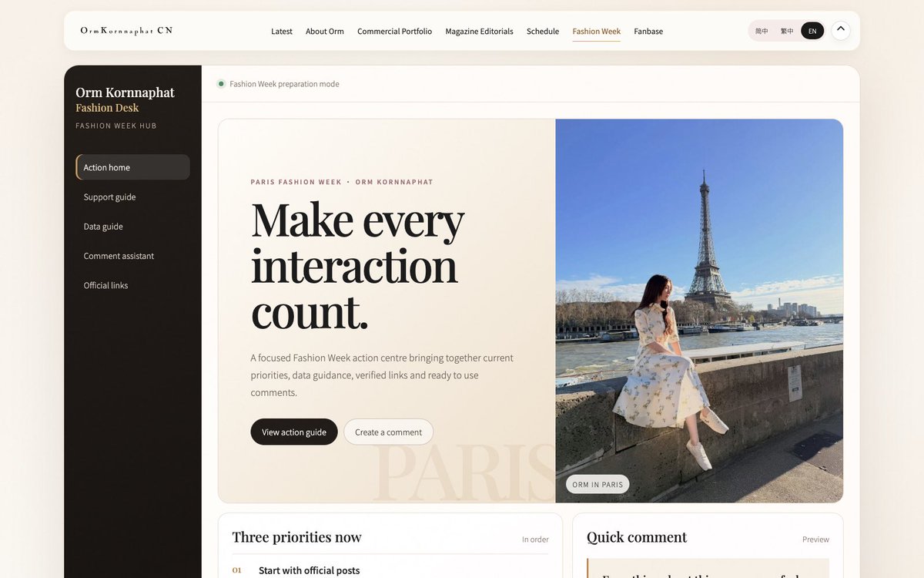Open Support guide in sidebar
This screenshot has height=578, width=924.
(132, 197)
